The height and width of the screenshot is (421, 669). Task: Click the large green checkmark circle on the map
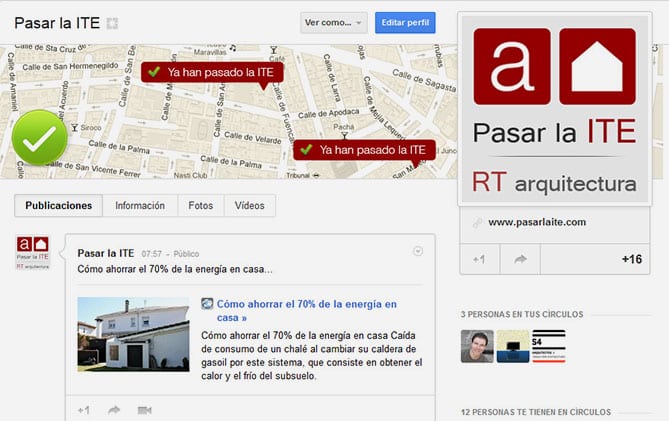(39, 139)
